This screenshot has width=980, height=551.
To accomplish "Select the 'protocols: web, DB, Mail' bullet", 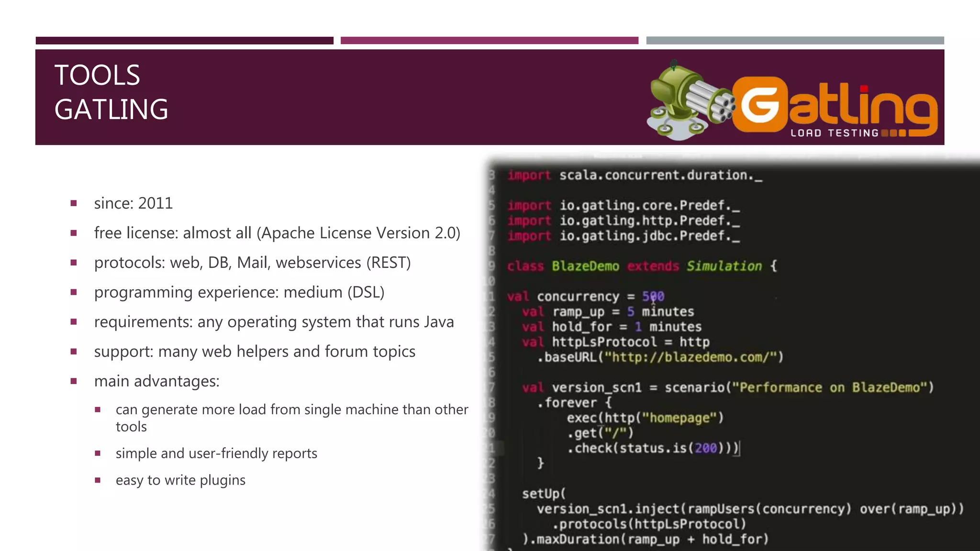I will pyautogui.click(x=253, y=263).
